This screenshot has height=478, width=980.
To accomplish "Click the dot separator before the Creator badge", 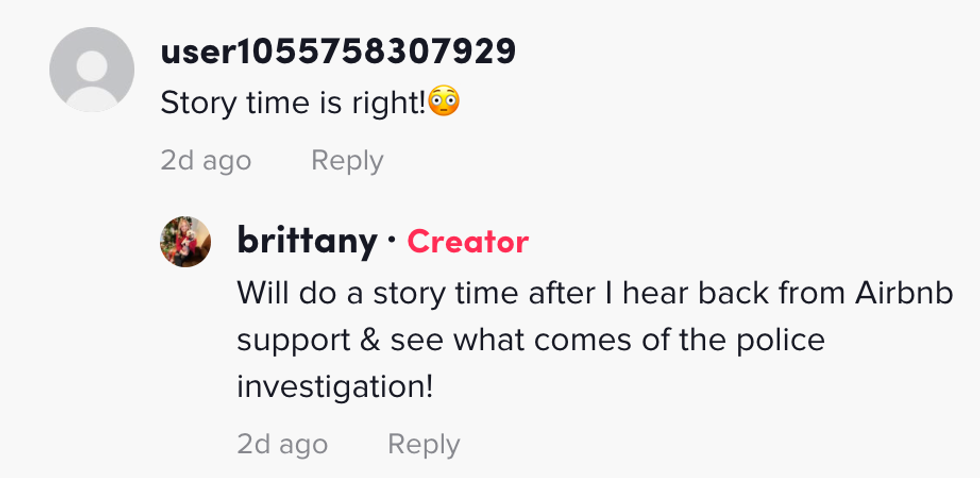I will tap(392, 241).
